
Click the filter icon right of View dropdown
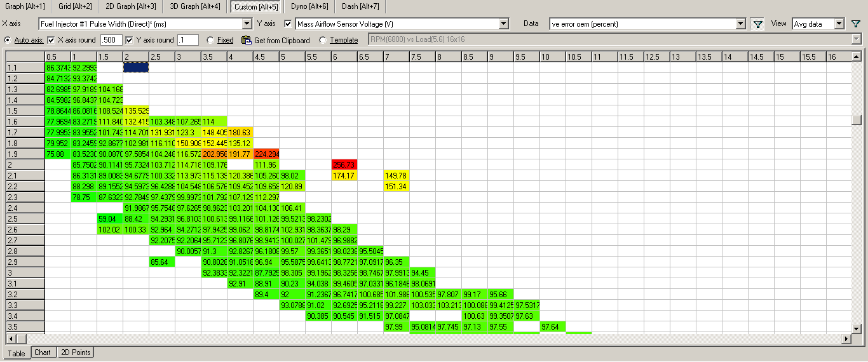[857, 24]
